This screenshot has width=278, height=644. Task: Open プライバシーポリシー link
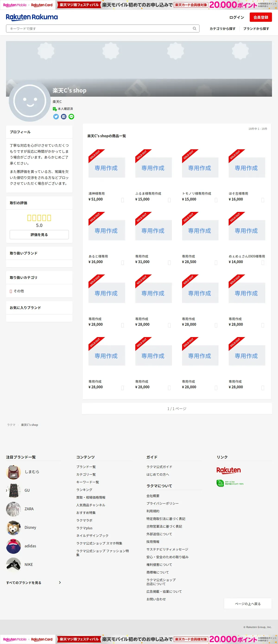pyautogui.click(x=163, y=504)
